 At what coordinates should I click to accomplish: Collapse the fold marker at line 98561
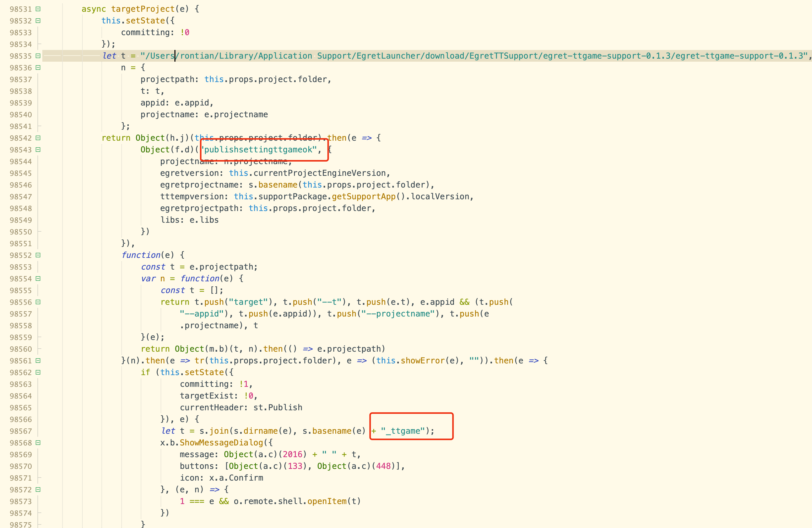pos(38,361)
